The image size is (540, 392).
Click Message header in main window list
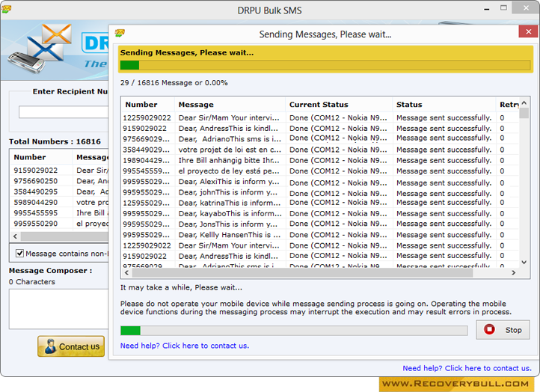(x=92, y=157)
